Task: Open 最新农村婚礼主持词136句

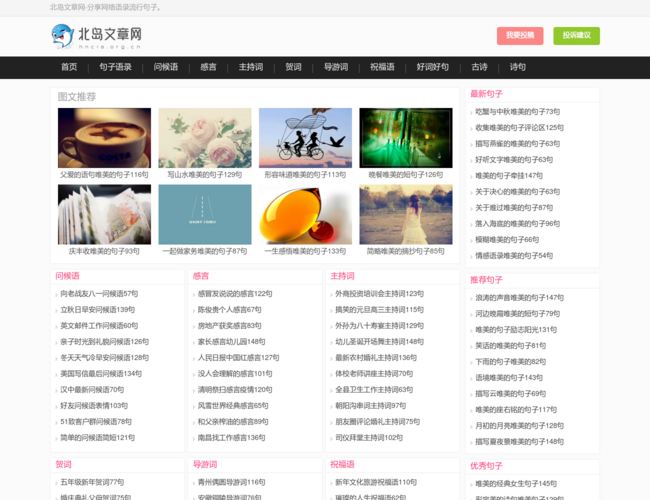Action: [376, 357]
